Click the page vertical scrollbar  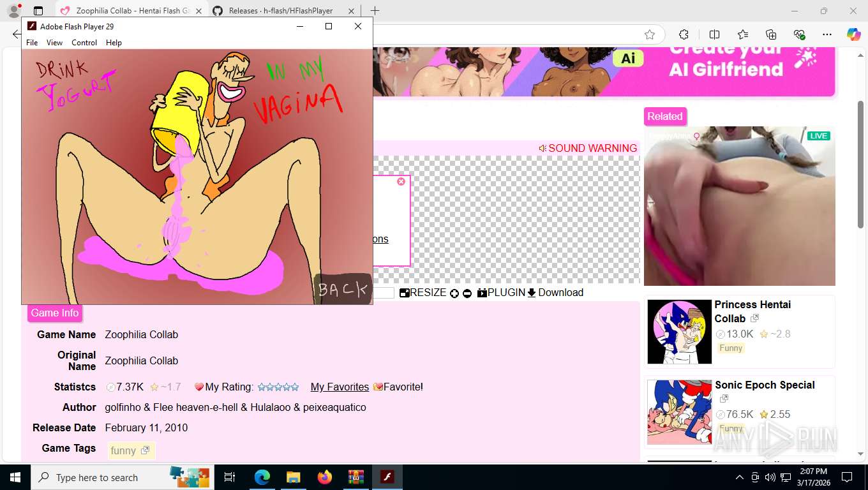click(861, 164)
